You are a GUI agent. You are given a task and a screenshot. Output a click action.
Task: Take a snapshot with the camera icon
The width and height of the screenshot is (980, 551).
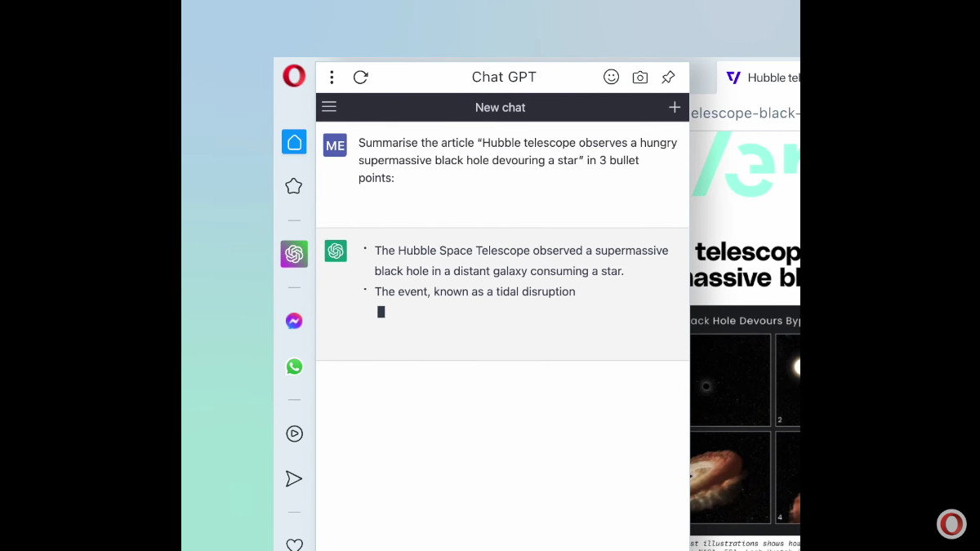(640, 78)
